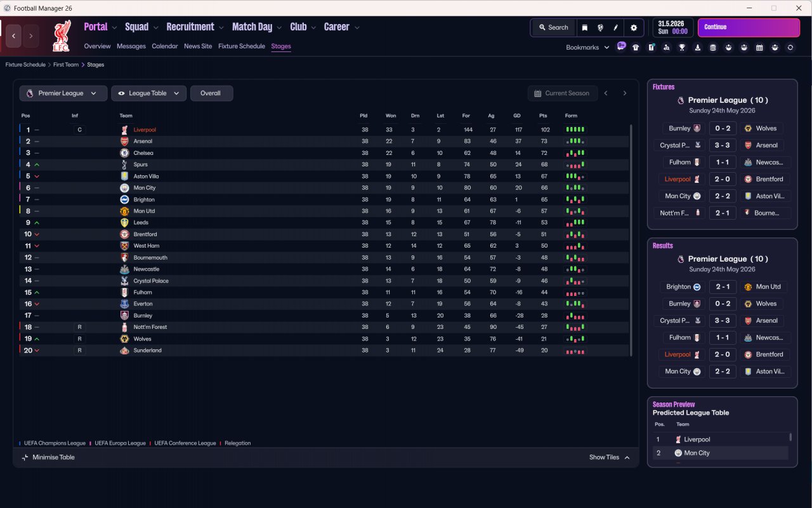Viewport: 812px width, 508px height.
Task: Open the world globe icon in top bar
Action: point(600,27)
